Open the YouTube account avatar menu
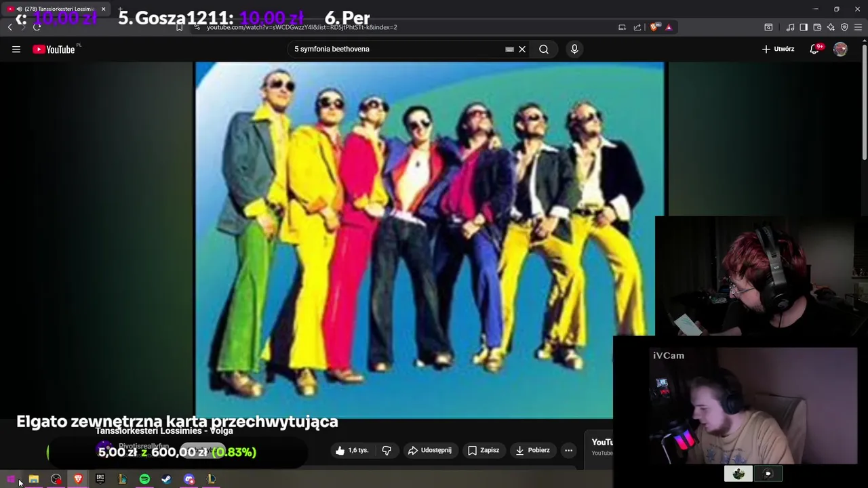 pos(840,49)
